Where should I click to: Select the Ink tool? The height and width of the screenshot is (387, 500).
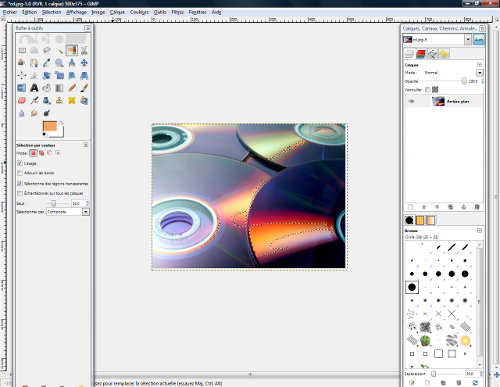point(47,100)
